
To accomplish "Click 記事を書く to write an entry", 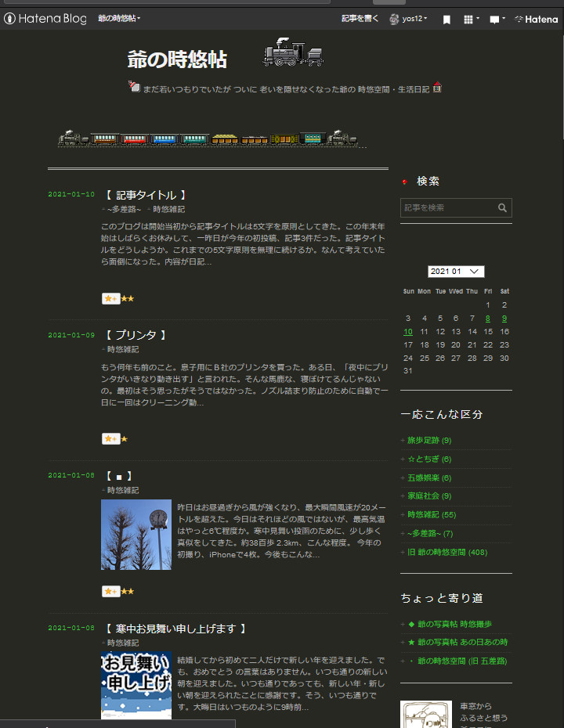I will click(x=360, y=19).
